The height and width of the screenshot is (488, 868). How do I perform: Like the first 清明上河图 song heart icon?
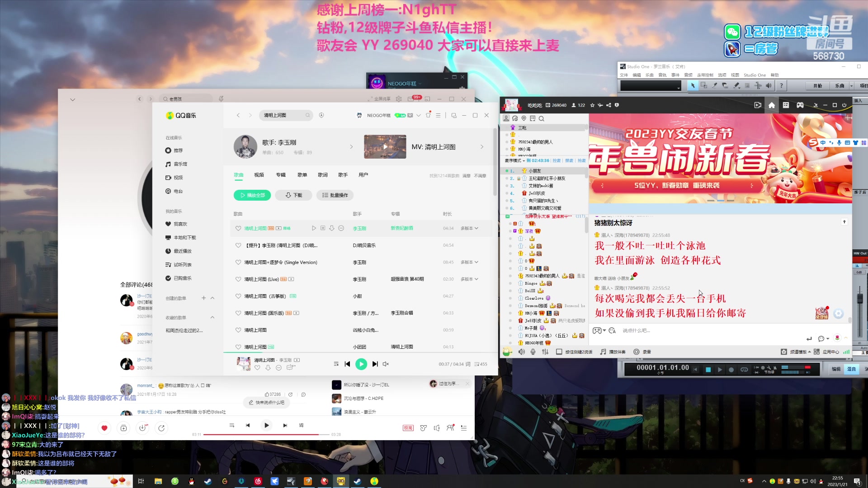point(238,229)
